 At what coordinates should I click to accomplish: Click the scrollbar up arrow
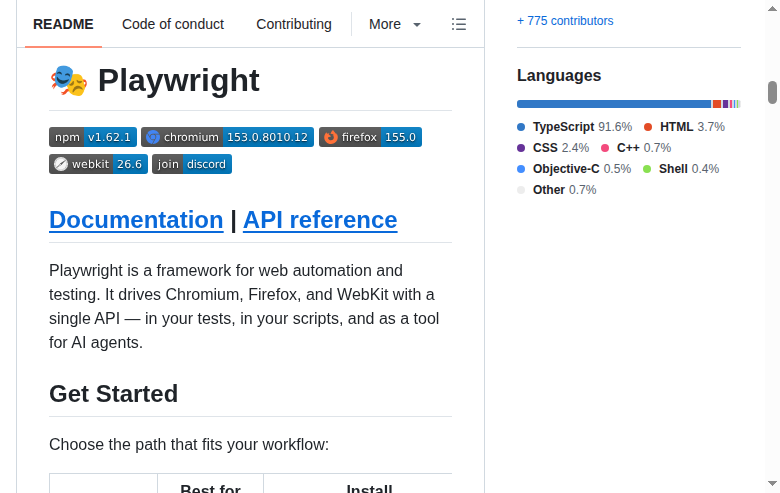[772, 9]
